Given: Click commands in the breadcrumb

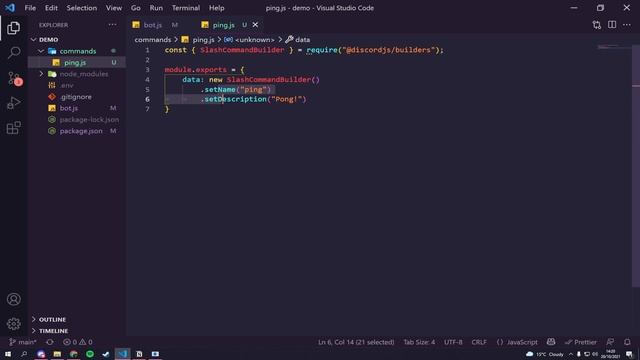Looking at the screenshot, I should [x=153, y=40].
